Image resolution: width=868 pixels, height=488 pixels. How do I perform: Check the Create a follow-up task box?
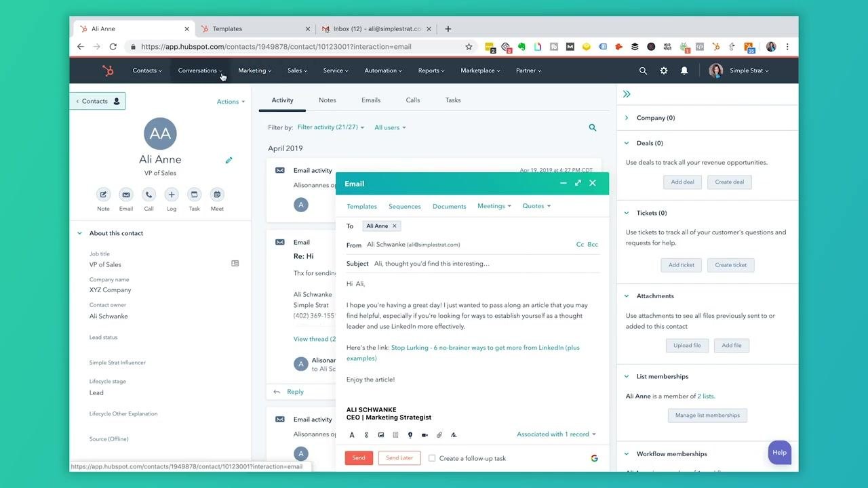point(432,458)
